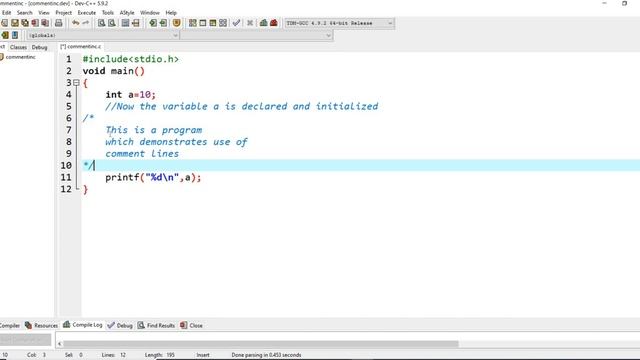Open the View menu

(x=44, y=13)
